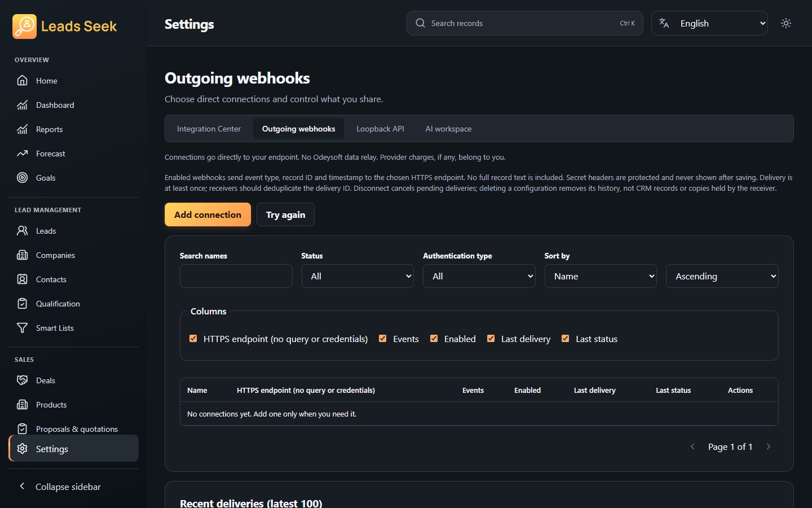Open Home via its house icon

click(x=22, y=81)
